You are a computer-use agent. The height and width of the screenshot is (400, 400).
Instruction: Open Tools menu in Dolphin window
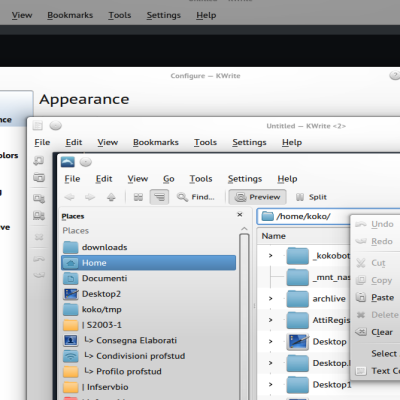tap(201, 179)
